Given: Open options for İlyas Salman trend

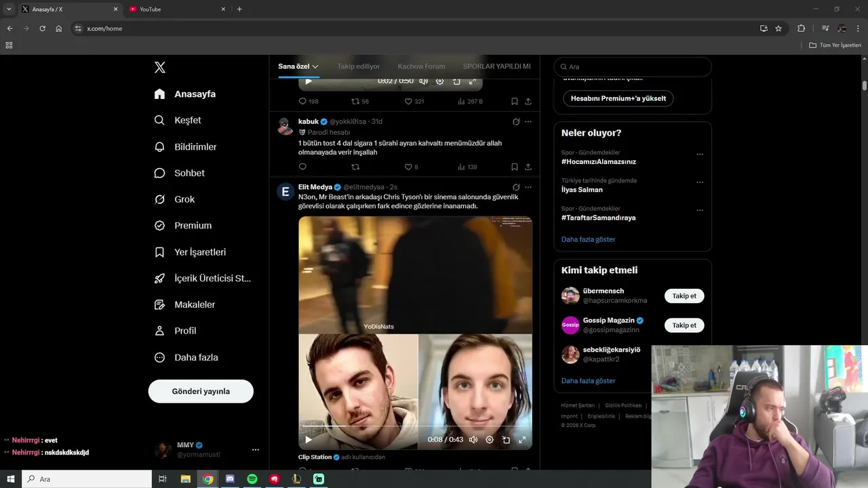Looking at the screenshot, I should [700, 182].
